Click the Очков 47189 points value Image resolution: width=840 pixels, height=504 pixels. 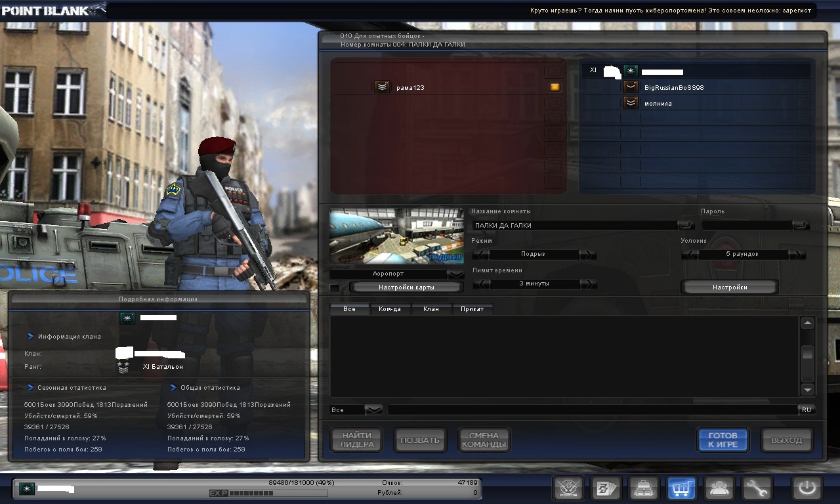point(467,482)
